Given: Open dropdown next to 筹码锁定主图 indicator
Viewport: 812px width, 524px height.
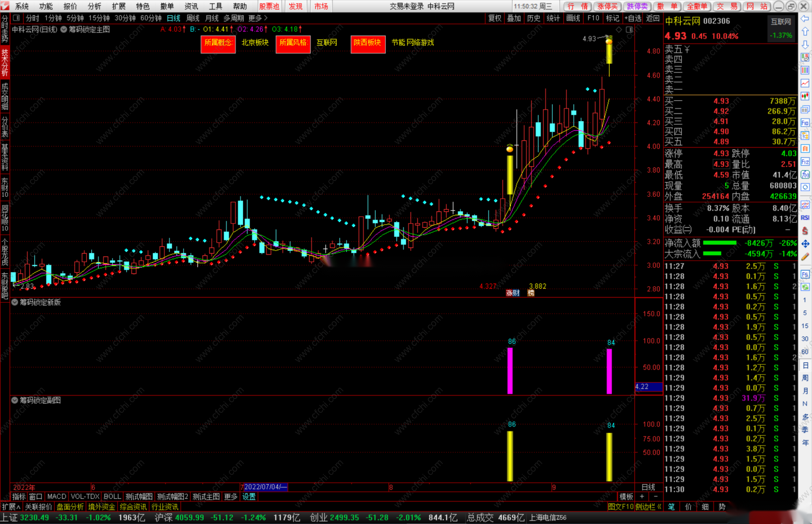Looking at the screenshot, I should [64, 29].
